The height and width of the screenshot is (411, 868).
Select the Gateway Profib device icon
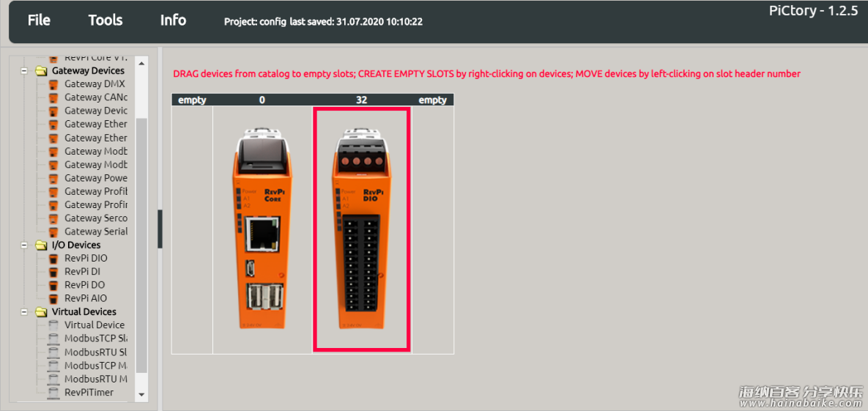tap(53, 191)
